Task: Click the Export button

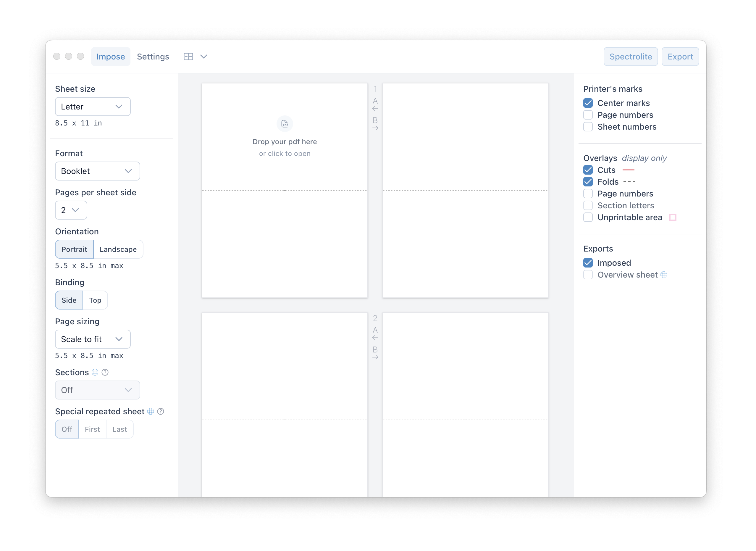Action: [x=680, y=56]
